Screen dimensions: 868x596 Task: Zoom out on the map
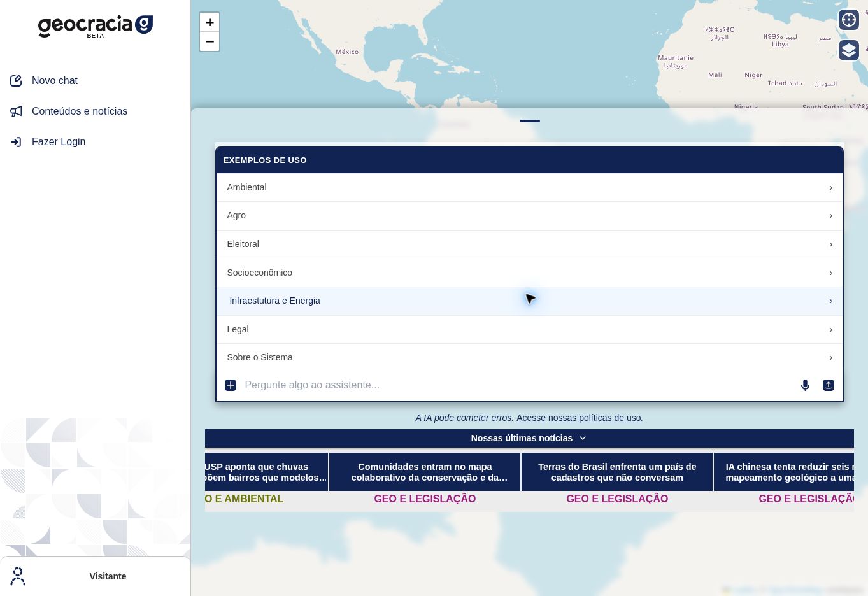(x=210, y=41)
